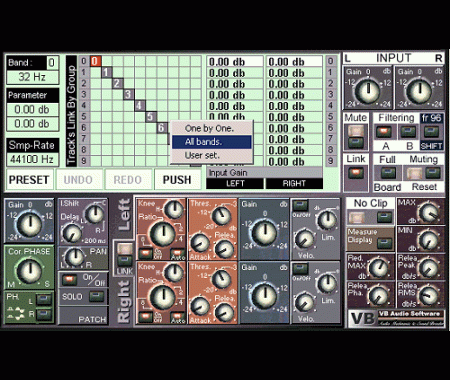Toggle the upper Mute button
This screenshot has height=380, width=450.
click(x=356, y=131)
